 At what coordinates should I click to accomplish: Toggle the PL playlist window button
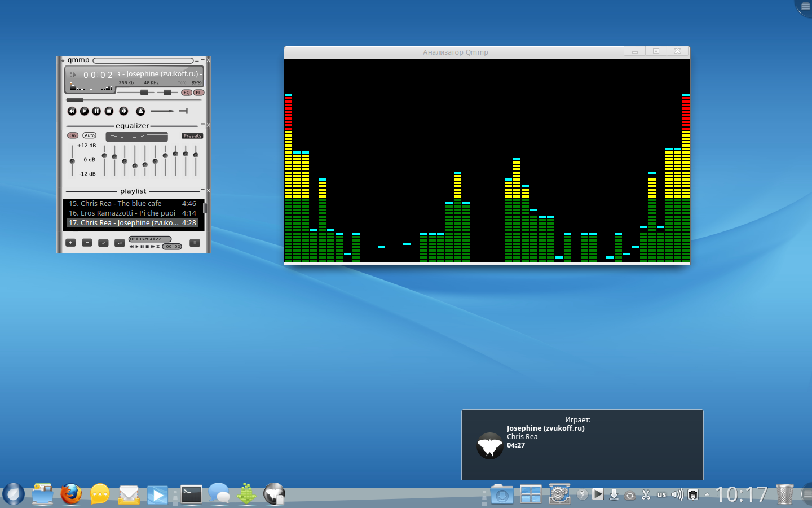pos(198,93)
